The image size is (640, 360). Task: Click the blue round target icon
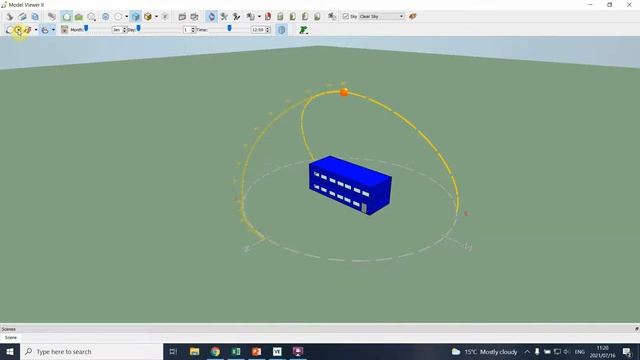tap(105, 17)
